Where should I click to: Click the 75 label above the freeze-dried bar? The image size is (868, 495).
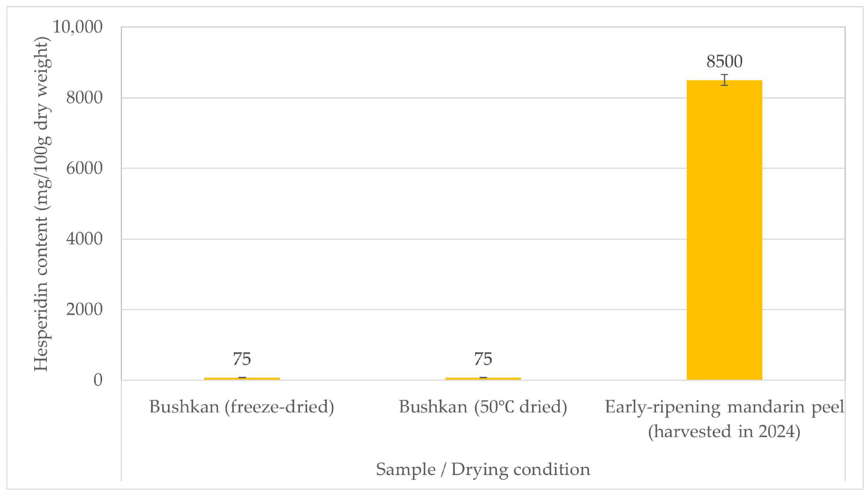(242, 359)
